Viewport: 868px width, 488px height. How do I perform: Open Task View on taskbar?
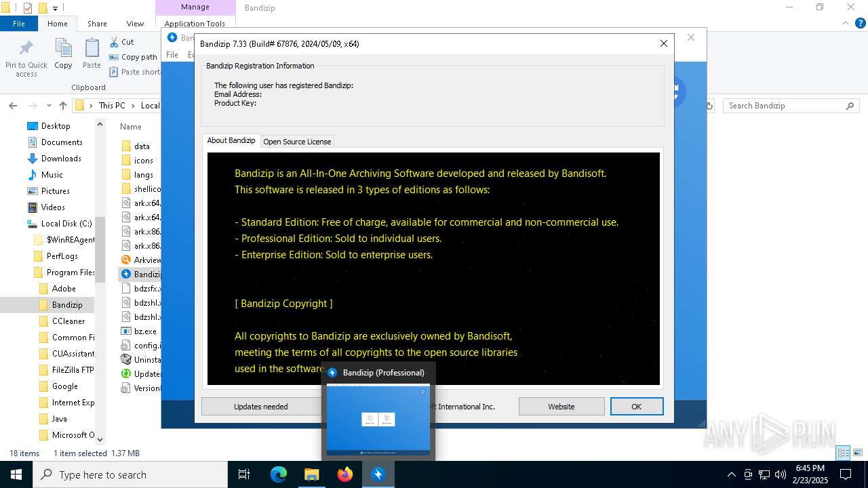coord(244,474)
